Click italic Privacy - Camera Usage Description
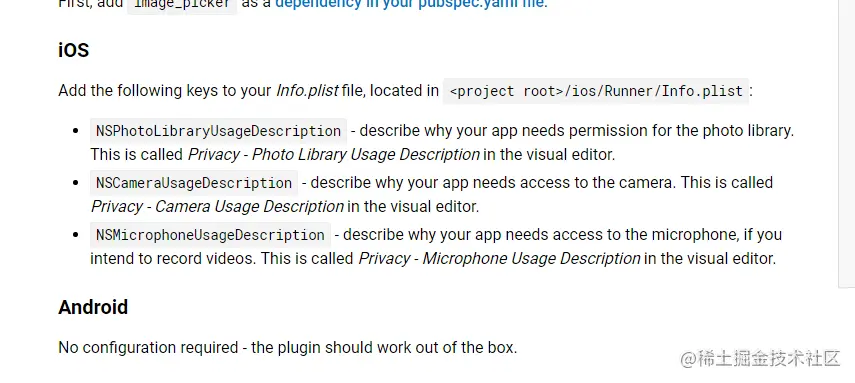This screenshot has width=855, height=383. 217,207
